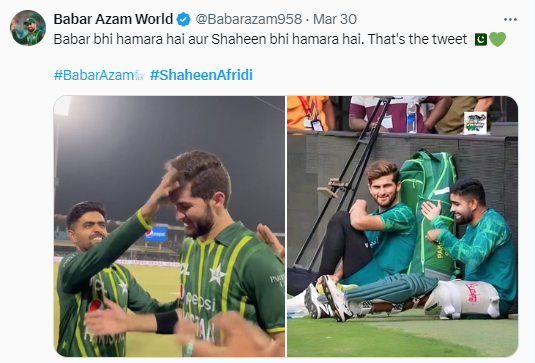Open the @Babarazam958 handle link
535x363 pixels.
coord(248,19)
